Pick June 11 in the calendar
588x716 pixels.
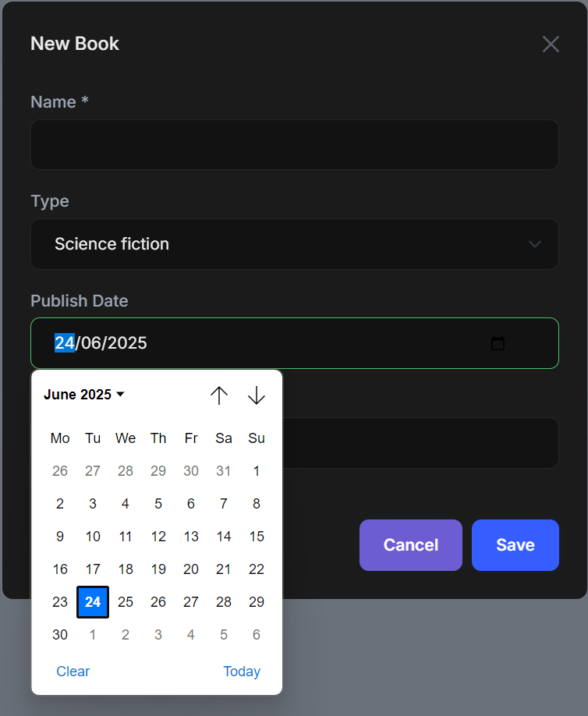click(126, 537)
